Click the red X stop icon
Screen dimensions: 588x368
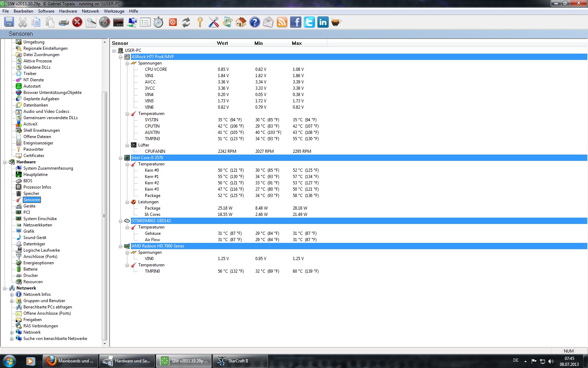77,22
